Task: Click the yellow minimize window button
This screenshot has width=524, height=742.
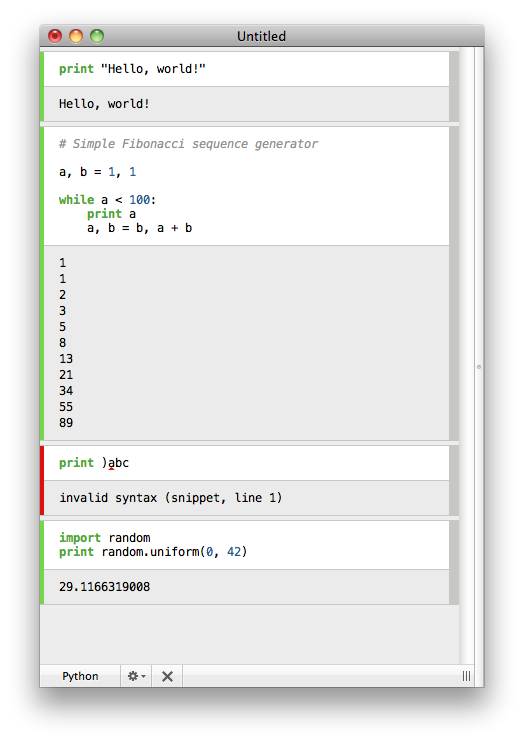Action: [x=76, y=36]
